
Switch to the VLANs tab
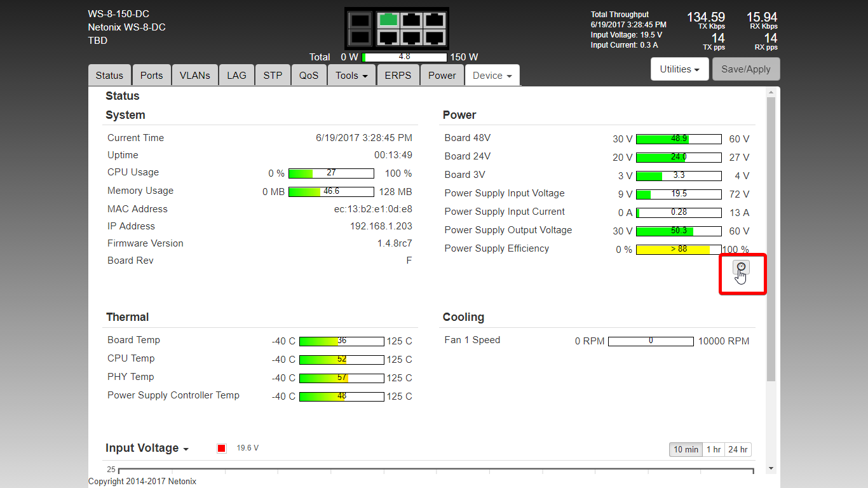[194, 75]
